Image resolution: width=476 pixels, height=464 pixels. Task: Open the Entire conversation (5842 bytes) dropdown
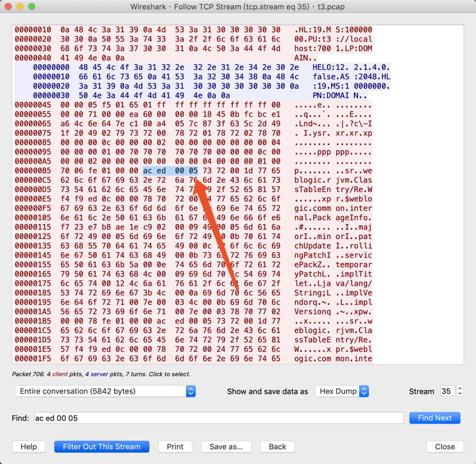[x=105, y=391]
